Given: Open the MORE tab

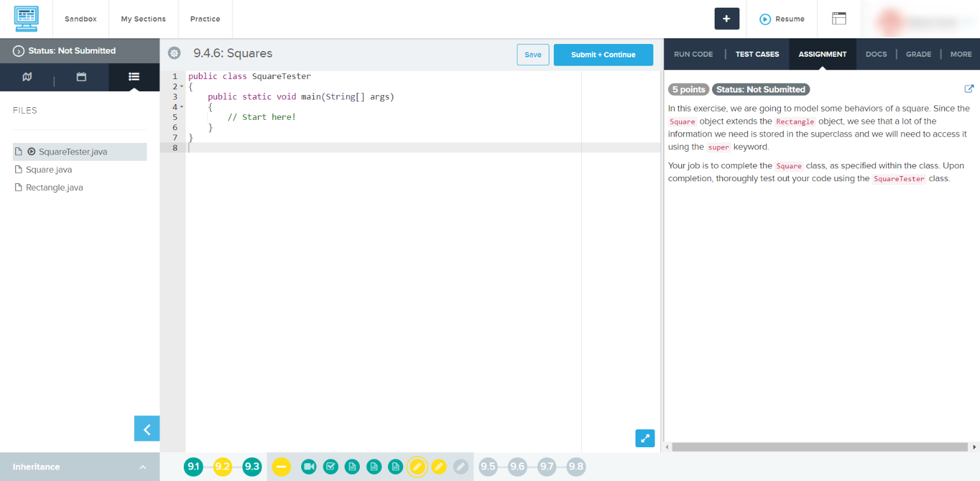Looking at the screenshot, I should 961,54.
